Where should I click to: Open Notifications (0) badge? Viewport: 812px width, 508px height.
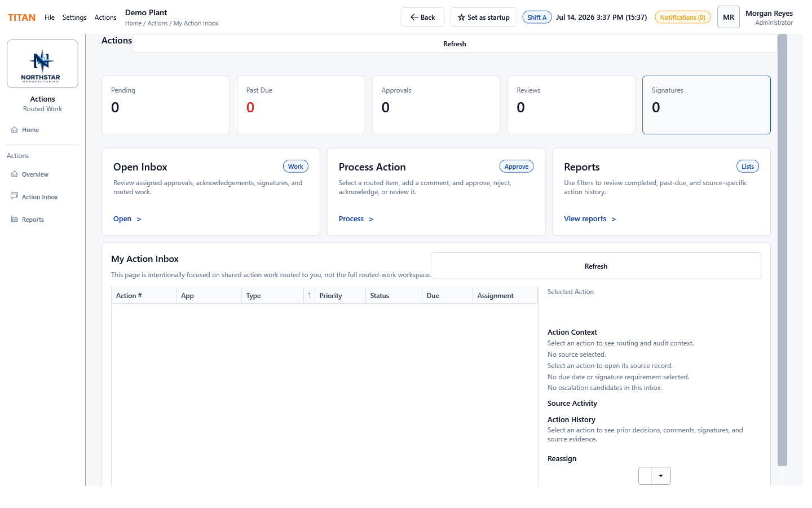click(682, 17)
